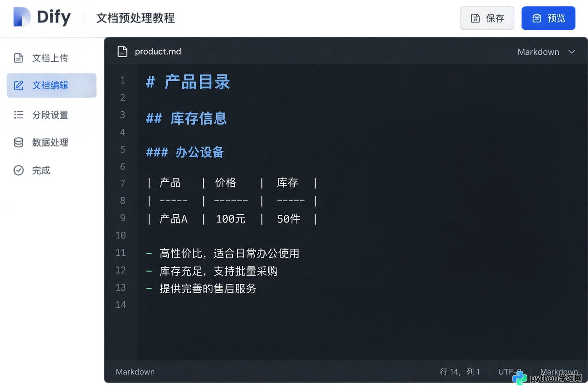Click the 文档上传 document icon in sidebar
This screenshot has width=588, height=392.
pos(18,58)
